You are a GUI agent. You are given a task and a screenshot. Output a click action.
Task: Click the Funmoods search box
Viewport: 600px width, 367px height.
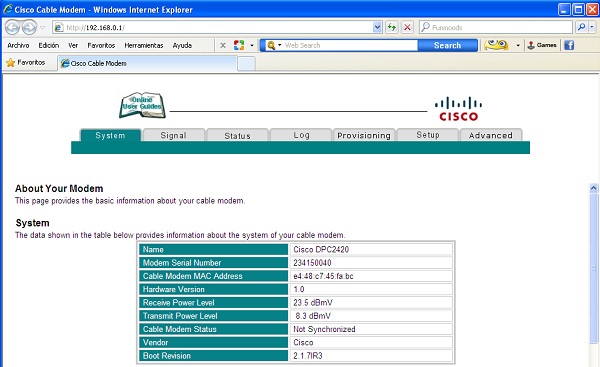496,27
